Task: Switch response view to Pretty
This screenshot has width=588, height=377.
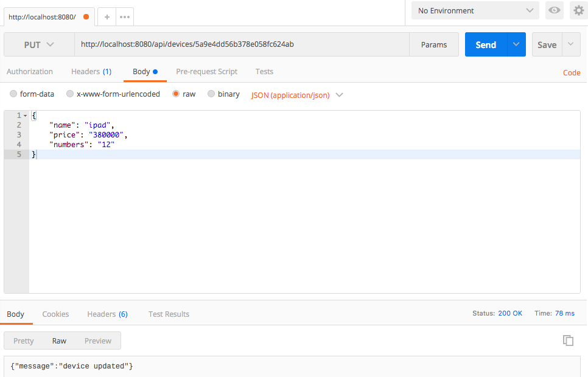Action: (x=24, y=341)
